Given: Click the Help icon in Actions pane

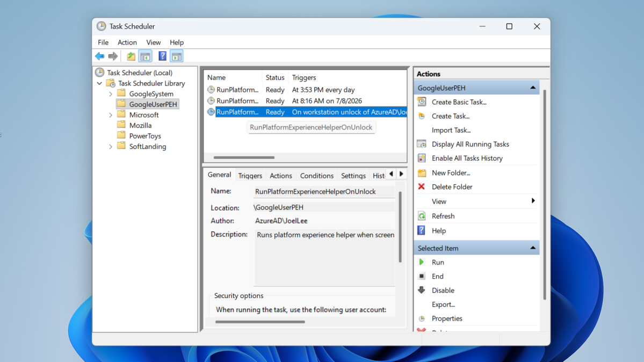Looking at the screenshot, I should pyautogui.click(x=422, y=230).
